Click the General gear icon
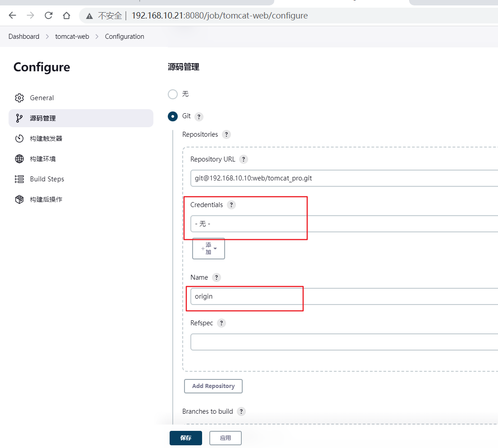 19,98
